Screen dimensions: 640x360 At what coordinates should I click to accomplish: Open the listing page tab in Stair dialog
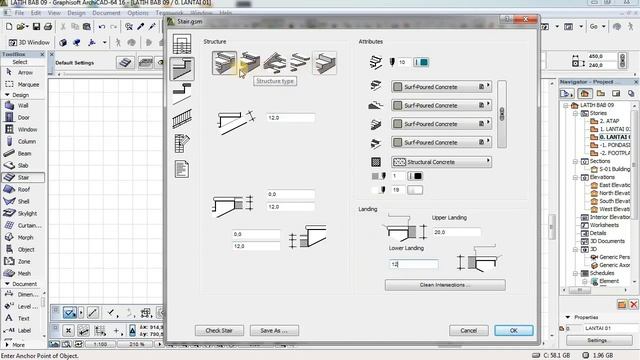(182, 169)
